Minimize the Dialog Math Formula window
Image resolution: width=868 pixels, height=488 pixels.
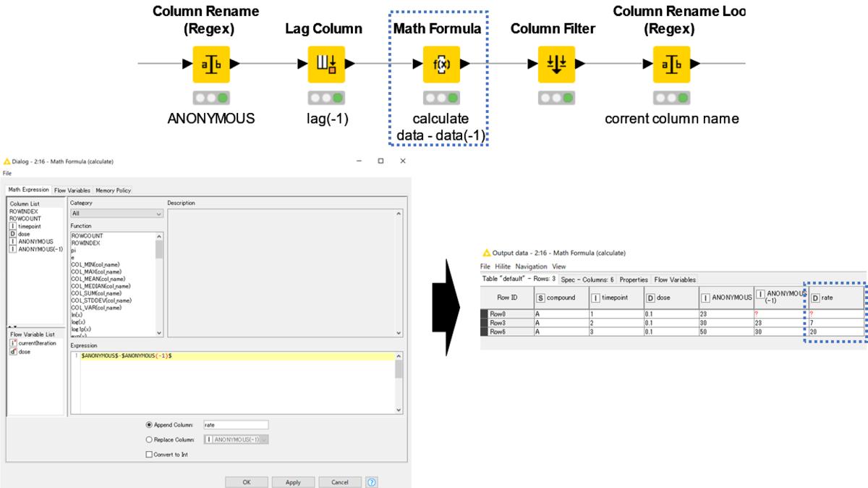[x=358, y=161]
